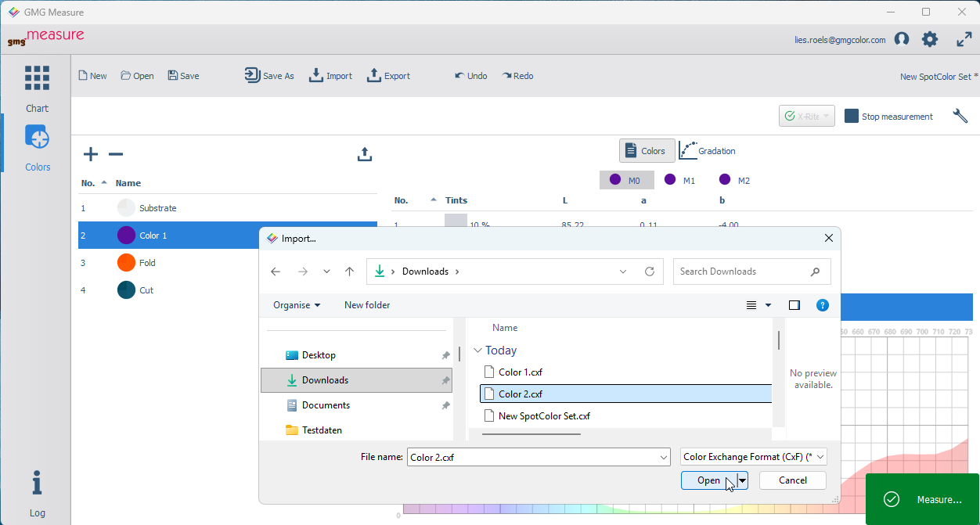This screenshot has height=525, width=980.
Task: Select the Substrate row
Action: coord(227,208)
